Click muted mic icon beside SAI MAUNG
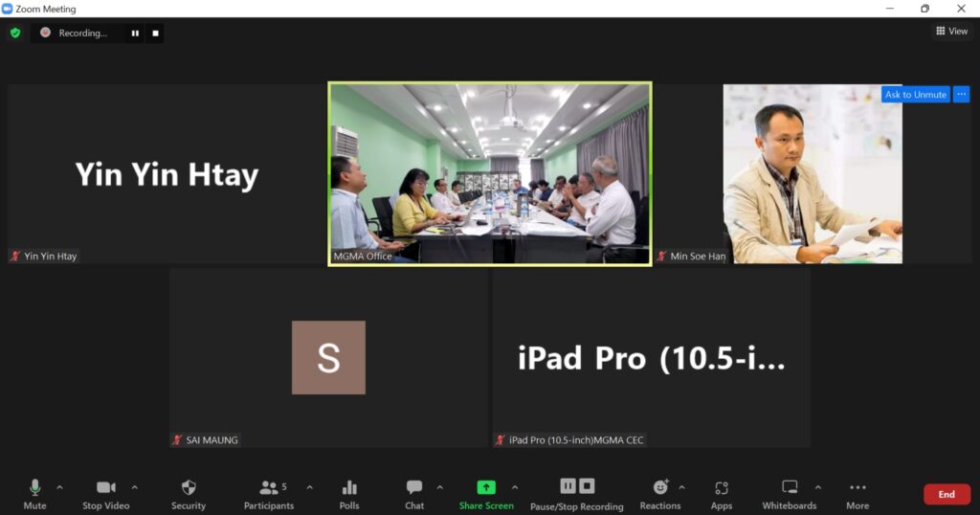Screen dimensions: 980x515 (177, 440)
